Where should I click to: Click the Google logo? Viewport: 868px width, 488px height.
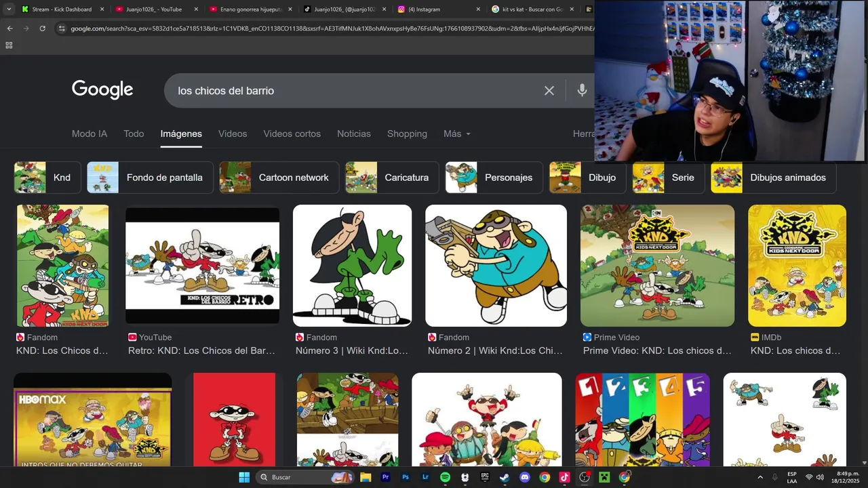pyautogui.click(x=102, y=89)
